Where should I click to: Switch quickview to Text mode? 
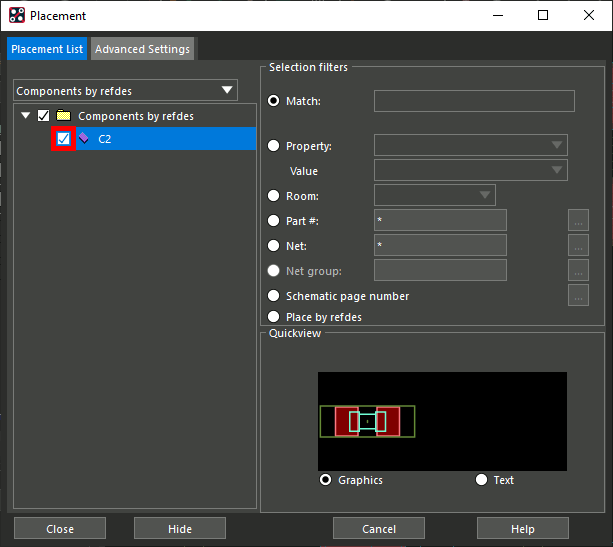point(481,480)
